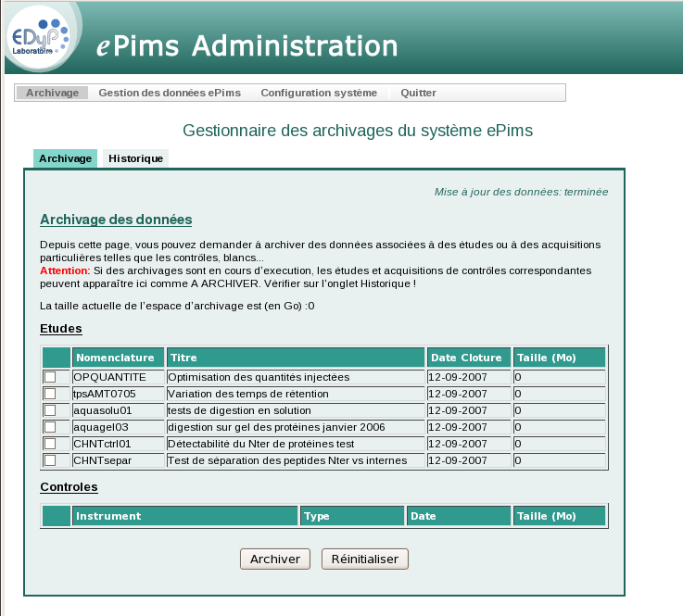This screenshot has width=683, height=616.
Task: Click the Réinitialiser button
Action: [364, 559]
